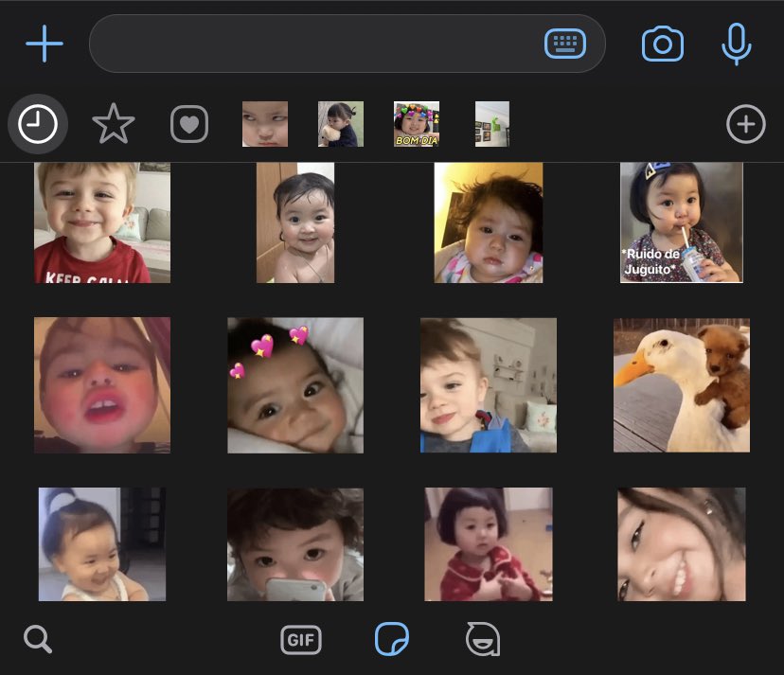Send the Ruido de Juguito sticker
784x675 pixels.
tap(682, 222)
